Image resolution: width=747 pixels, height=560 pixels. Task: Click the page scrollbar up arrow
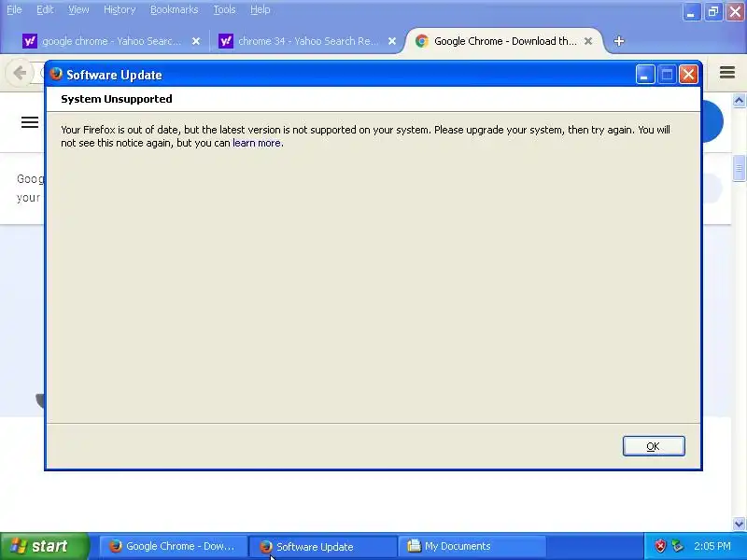tap(739, 101)
